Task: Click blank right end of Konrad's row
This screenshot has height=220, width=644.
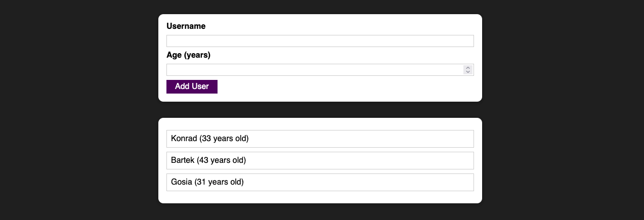Action: [x=445, y=139]
